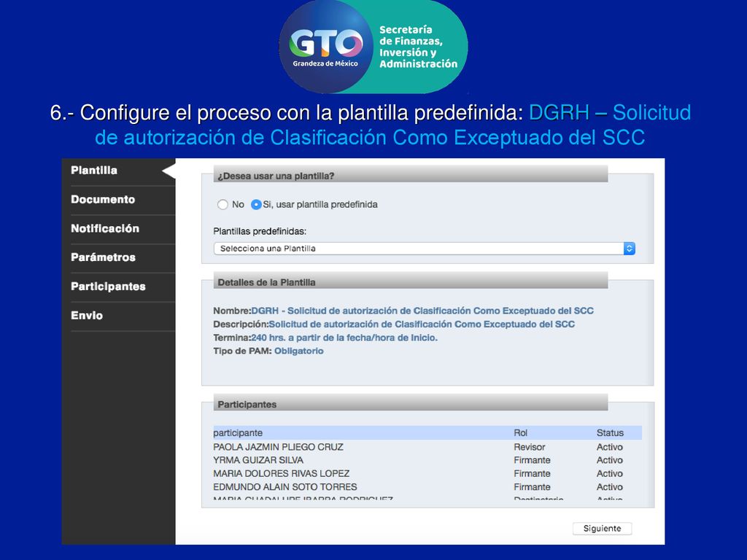Click Activo status of PAOLA JAZMIN PLIEGO CRUZ
747x560 pixels.
610,447
